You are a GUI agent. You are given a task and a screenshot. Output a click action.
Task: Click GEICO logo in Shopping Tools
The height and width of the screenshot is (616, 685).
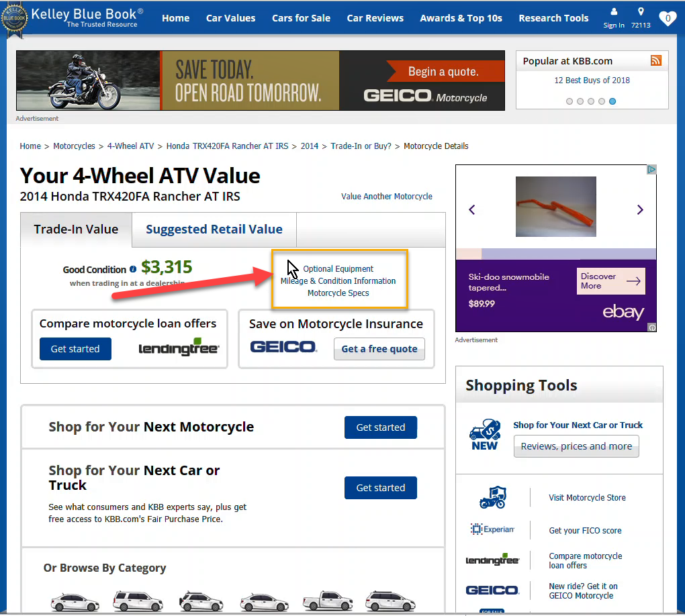tap(492, 591)
